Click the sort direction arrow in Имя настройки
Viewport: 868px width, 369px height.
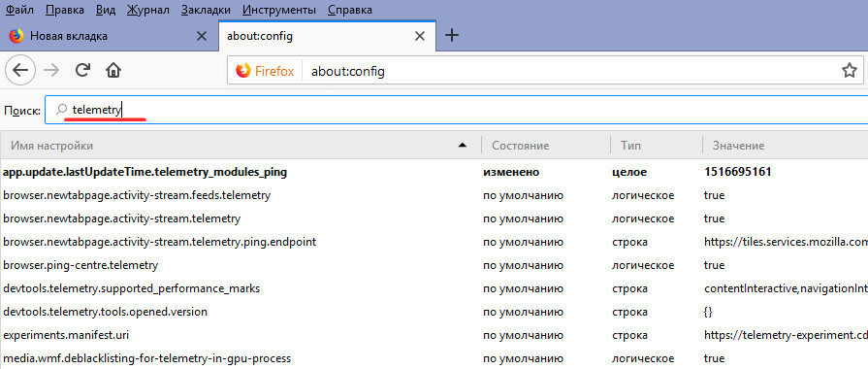pyautogui.click(x=463, y=146)
